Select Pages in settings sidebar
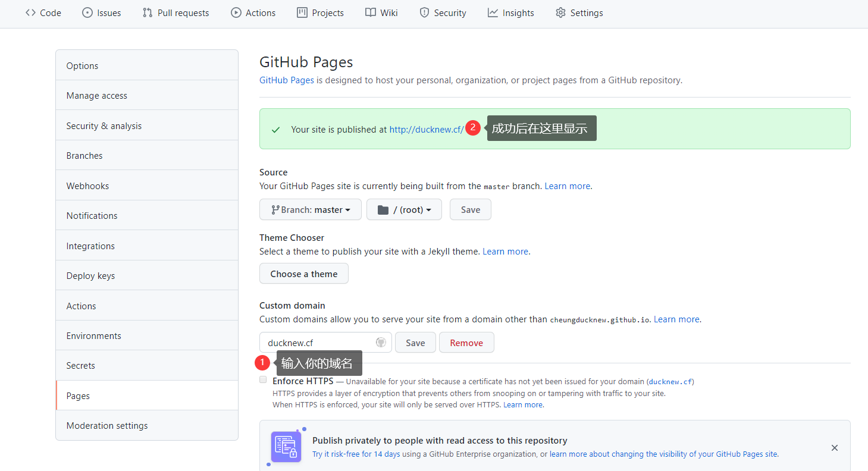 (x=147, y=395)
